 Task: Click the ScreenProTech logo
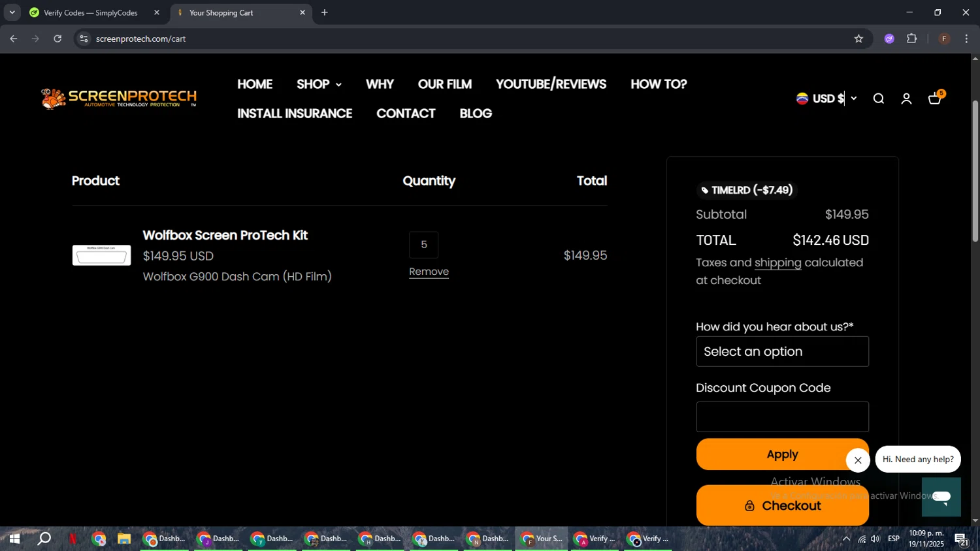pos(119,98)
